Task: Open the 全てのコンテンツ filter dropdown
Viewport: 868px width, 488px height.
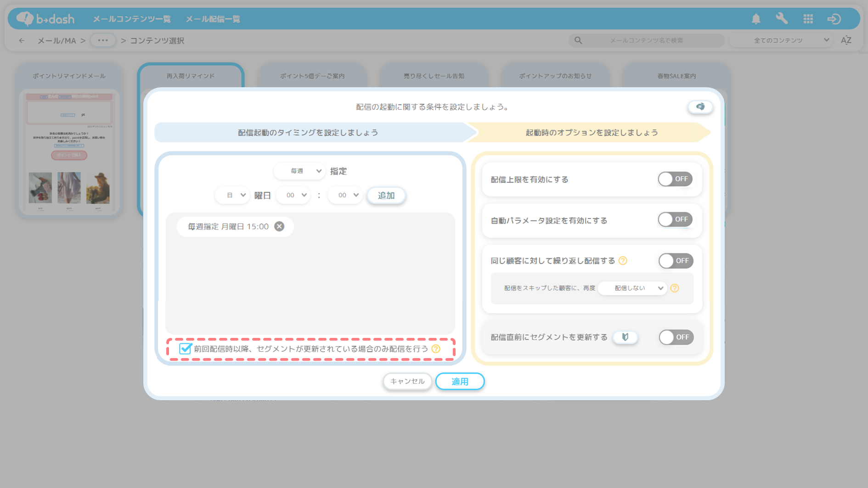Action: [782, 40]
